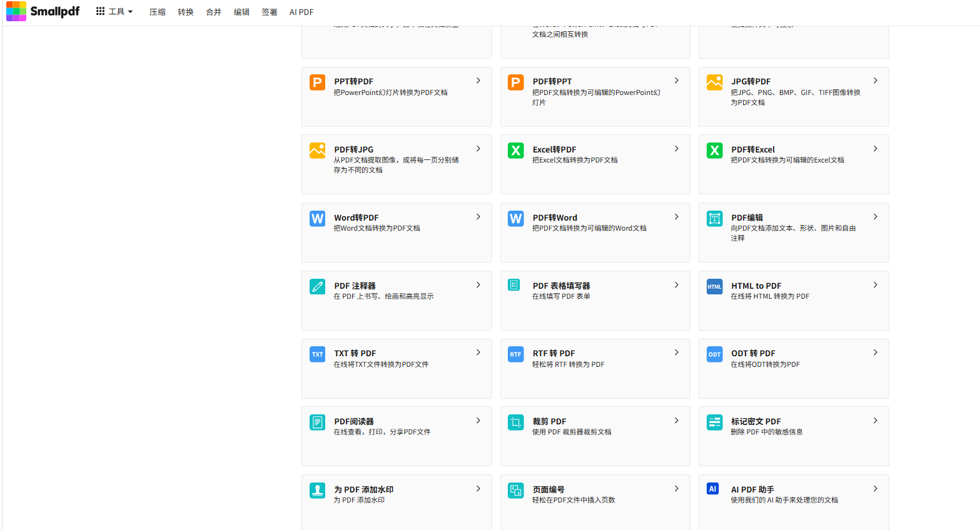
Task: Open the PDF转Word tool title link
Action: 555,217
